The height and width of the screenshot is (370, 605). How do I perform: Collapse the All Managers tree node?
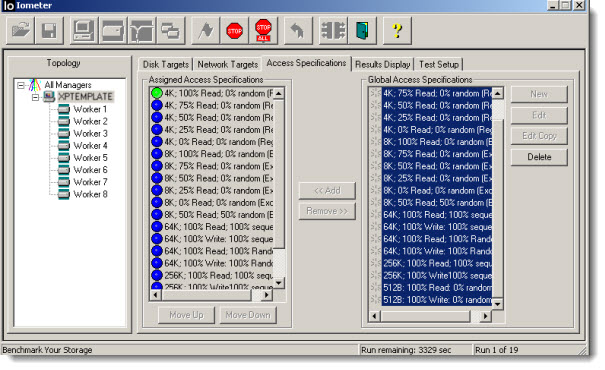[21, 85]
